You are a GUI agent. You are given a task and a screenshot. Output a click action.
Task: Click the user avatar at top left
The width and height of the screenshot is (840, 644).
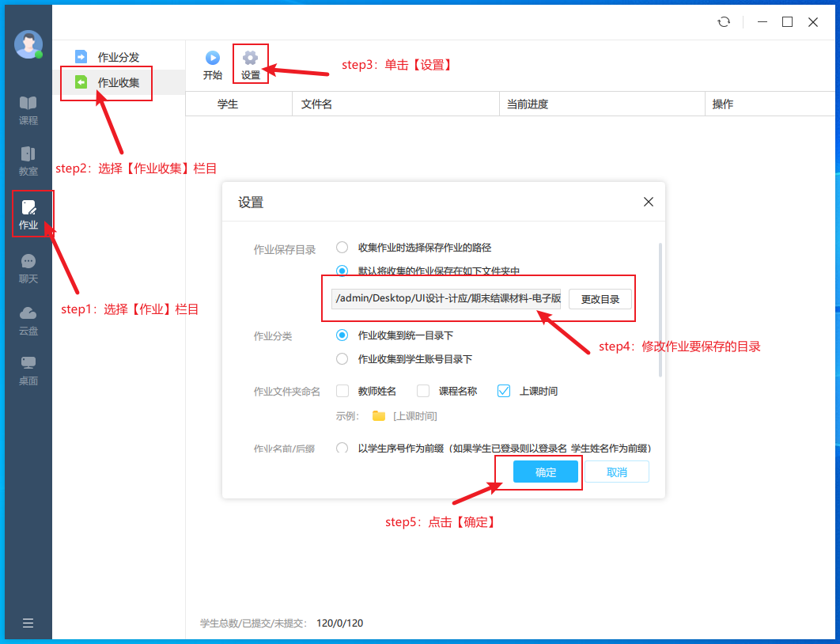[x=28, y=44]
